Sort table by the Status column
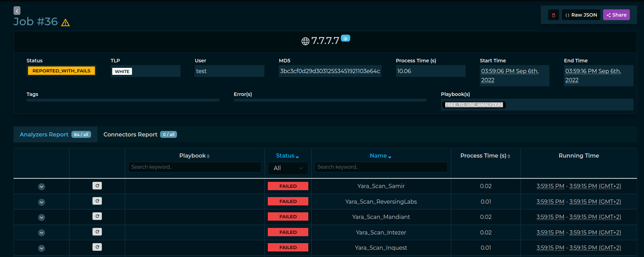The width and height of the screenshot is (644, 257). point(288,156)
